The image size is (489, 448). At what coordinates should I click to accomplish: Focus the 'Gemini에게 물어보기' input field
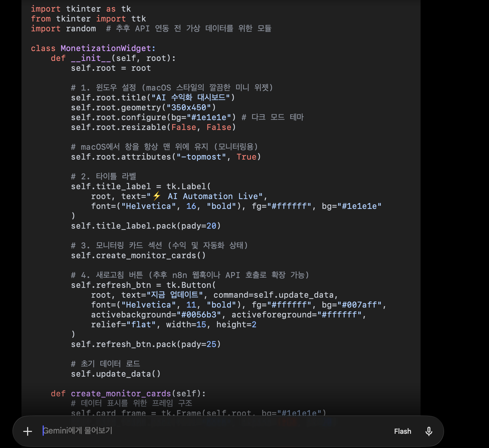click(x=215, y=431)
